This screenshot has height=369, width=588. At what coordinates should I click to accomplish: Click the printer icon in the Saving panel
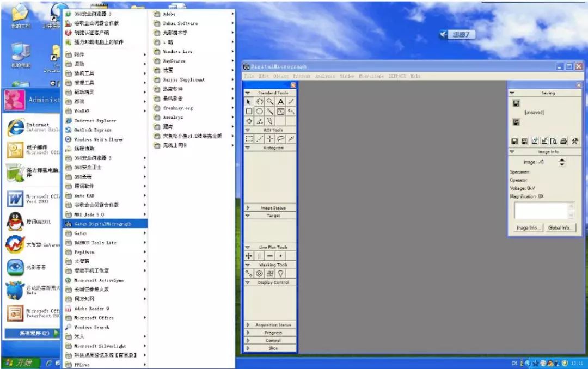coord(563,141)
